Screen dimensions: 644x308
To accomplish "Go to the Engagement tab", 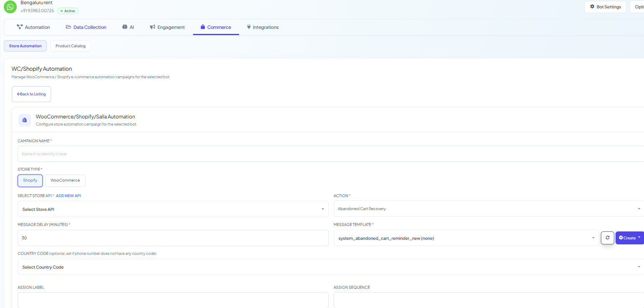I will (167, 27).
